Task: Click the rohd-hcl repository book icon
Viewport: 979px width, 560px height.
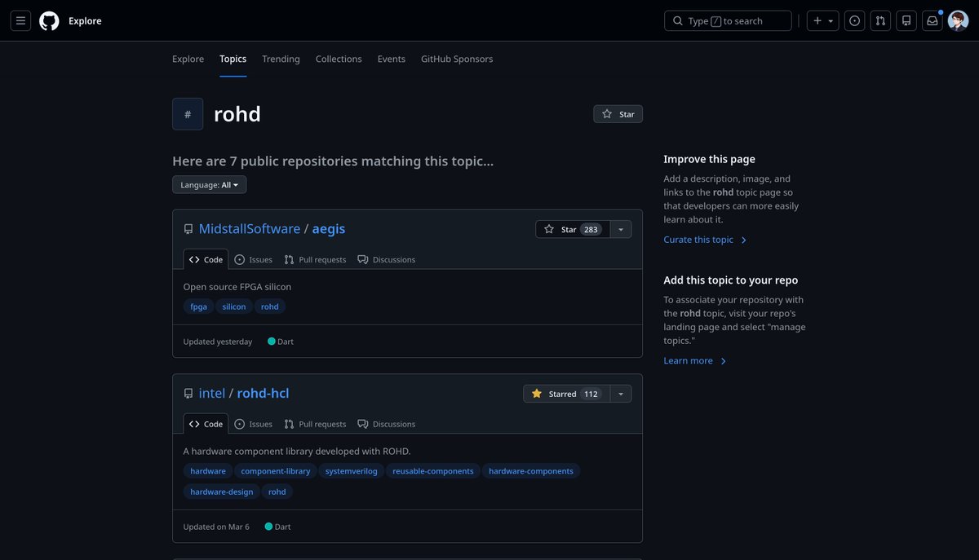Action: pyautogui.click(x=188, y=394)
